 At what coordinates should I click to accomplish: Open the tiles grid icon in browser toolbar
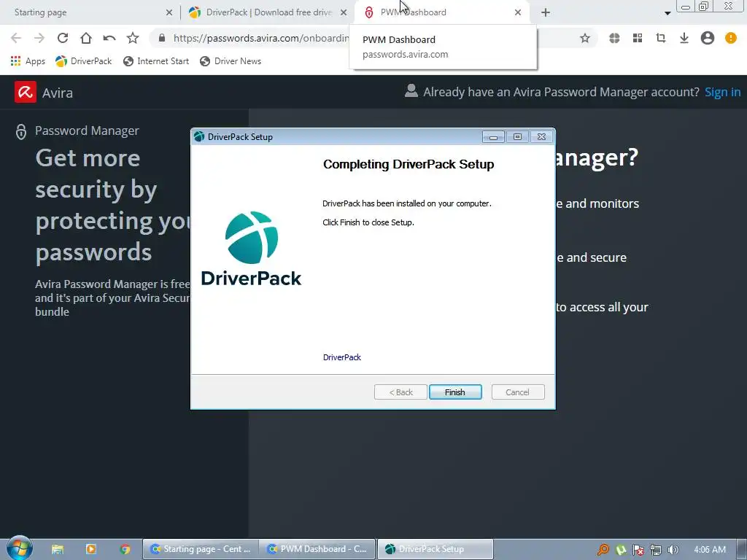coord(638,38)
